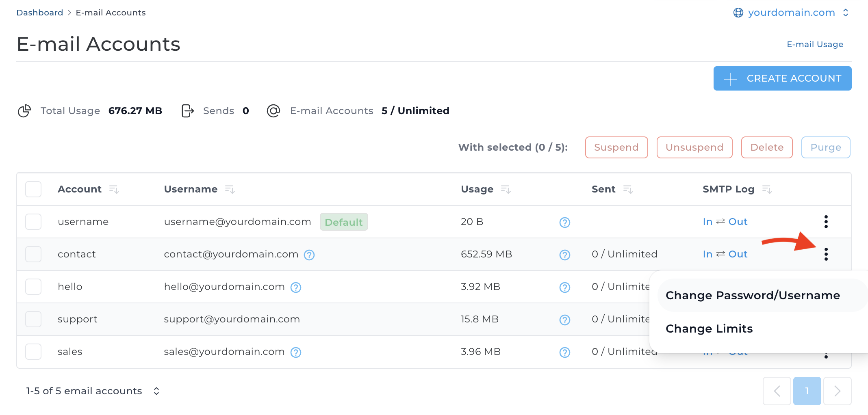This screenshot has width=868, height=415.
Task: Click usage help icon in hello row
Action: pyautogui.click(x=564, y=287)
